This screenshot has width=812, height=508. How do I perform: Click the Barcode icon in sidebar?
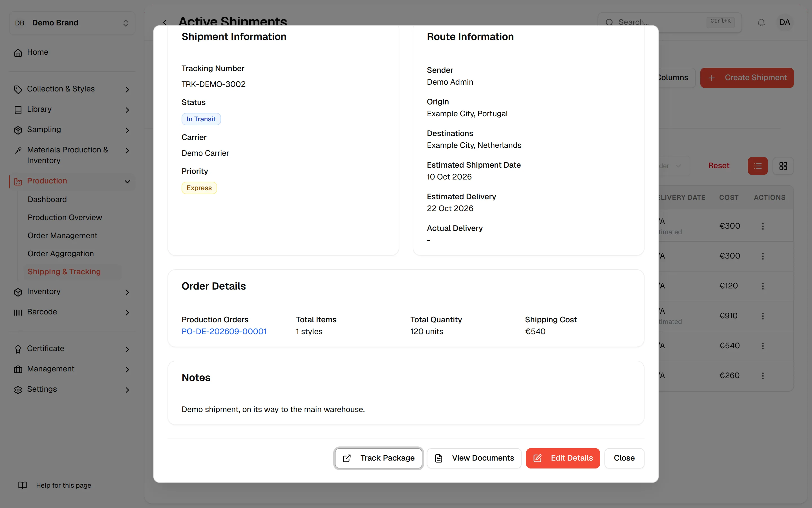pos(18,312)
